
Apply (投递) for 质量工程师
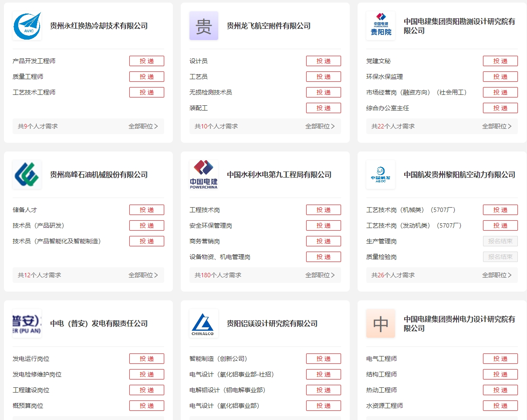(147, 77)
